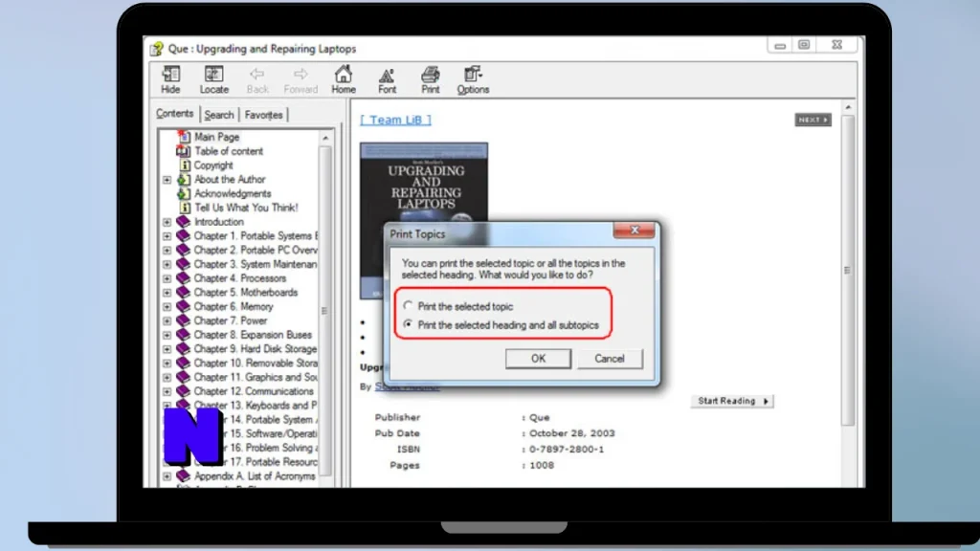Cancel the Print Topics dialog
The width and height of the screenshot is (980, 551).
(x=610, y=359)
